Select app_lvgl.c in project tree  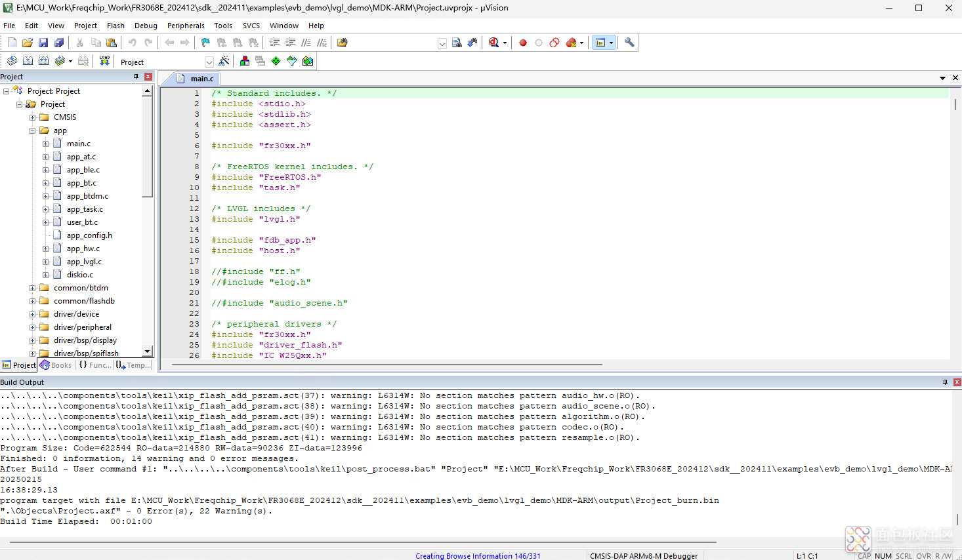pyautogui.click(x=84, y=262)
